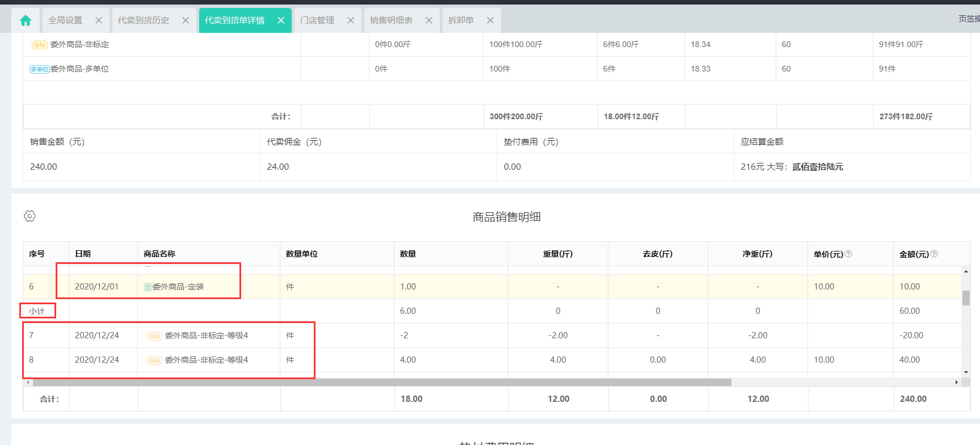This screenshot has height=445, width=980.
Task: Click 垫付费用 value 0.00
Action: pos(512,167)
